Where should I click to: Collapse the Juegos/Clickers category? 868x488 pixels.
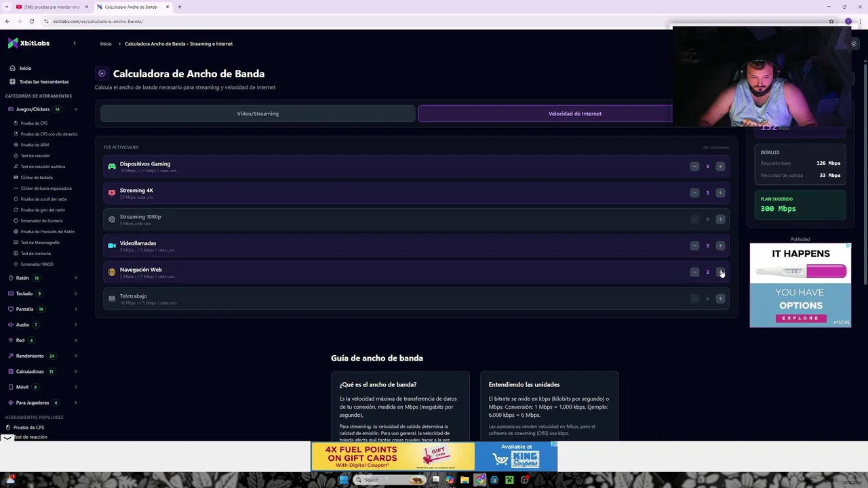42,109
